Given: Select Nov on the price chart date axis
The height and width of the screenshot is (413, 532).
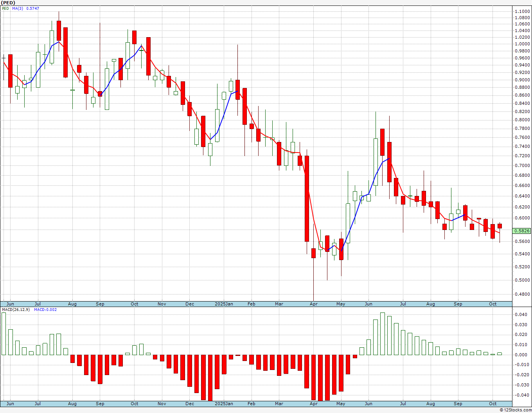Looking at the screenshot, I should tap(162, 304).
